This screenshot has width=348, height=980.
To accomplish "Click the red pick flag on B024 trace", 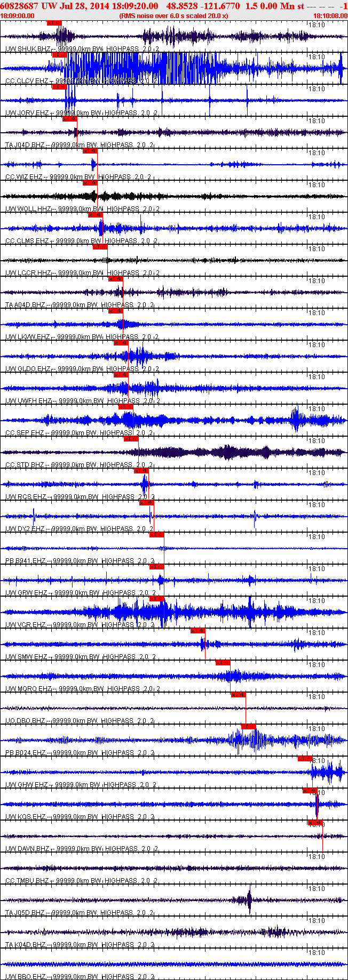I will (249, 727).
